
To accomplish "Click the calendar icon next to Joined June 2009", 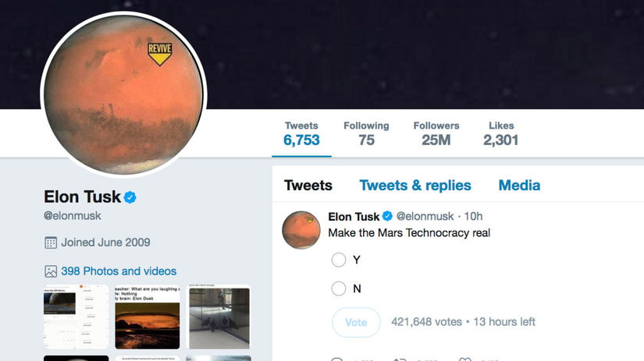I will click(51, 242).
